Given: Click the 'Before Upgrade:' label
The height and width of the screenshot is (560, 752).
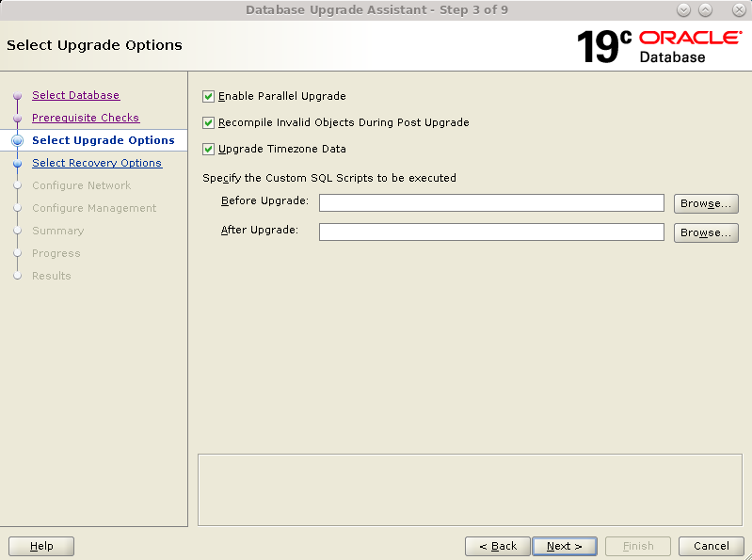Looking at the screenshot, I should click(264, 200).
